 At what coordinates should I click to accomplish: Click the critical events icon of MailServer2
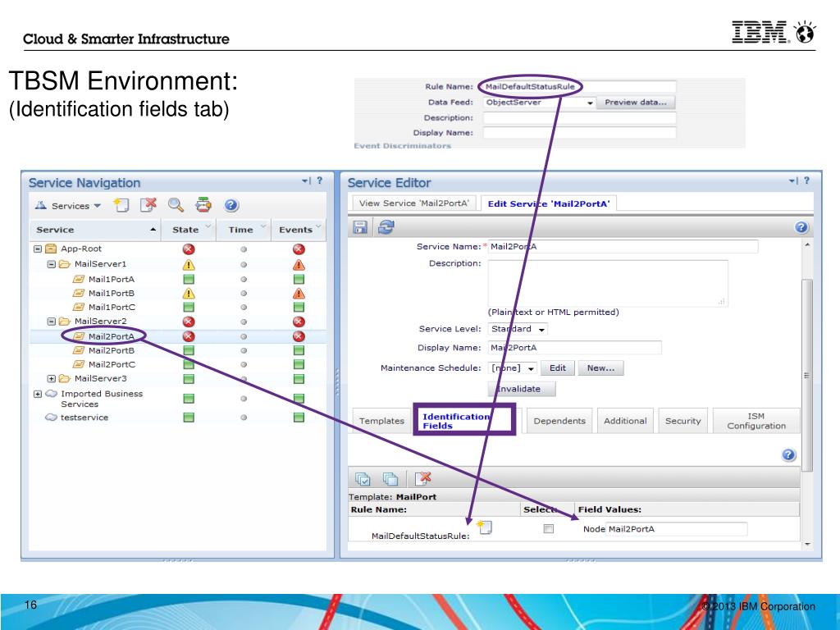pyautogui.click(x=299, y=322)
